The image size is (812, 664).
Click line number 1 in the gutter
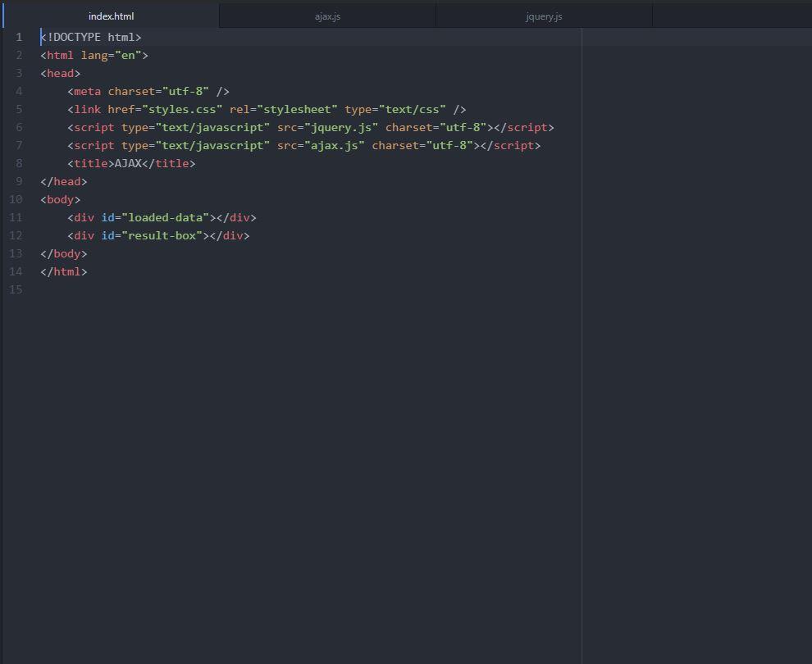19,37
